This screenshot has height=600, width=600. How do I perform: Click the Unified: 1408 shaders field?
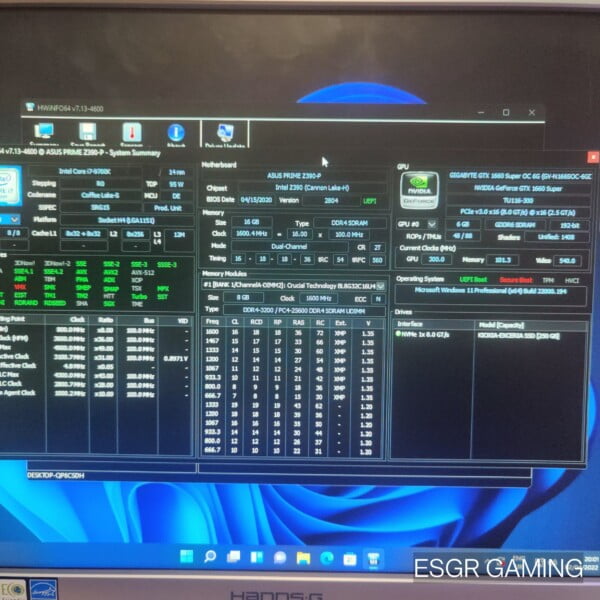coord(556,237)
